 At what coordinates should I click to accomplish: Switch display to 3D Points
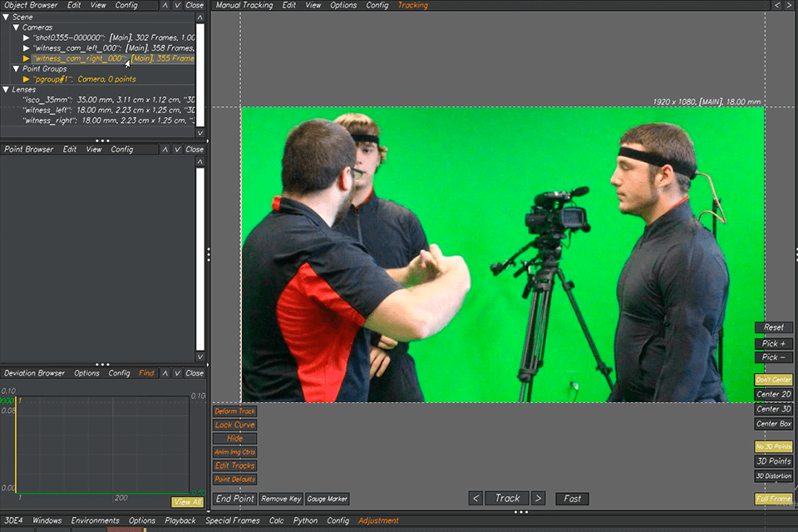[x=773, y=461]
